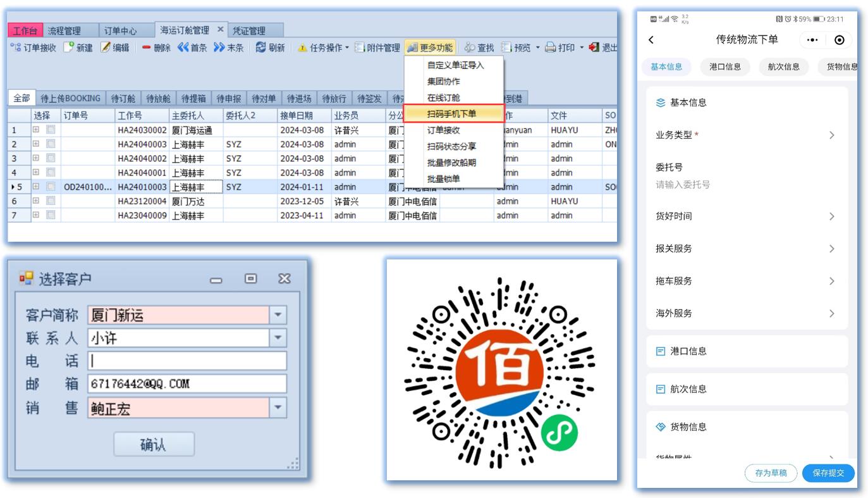Filter list by 待提箱 status tab
Screen dimensions: 868x498
pyautogui.click(x=193, y=98)
